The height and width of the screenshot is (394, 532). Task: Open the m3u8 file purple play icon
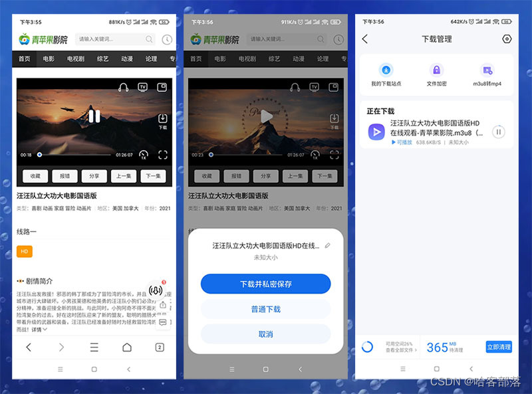click(x=376, y=132)
